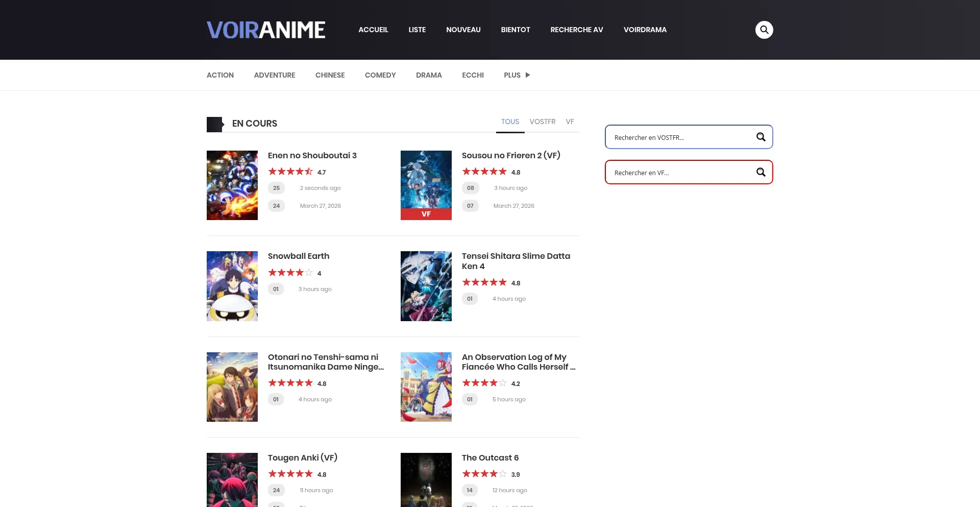Open episode 24 of Enen no Shouboutai
Viewport: 980px width, 507px height.
[276, 206]
